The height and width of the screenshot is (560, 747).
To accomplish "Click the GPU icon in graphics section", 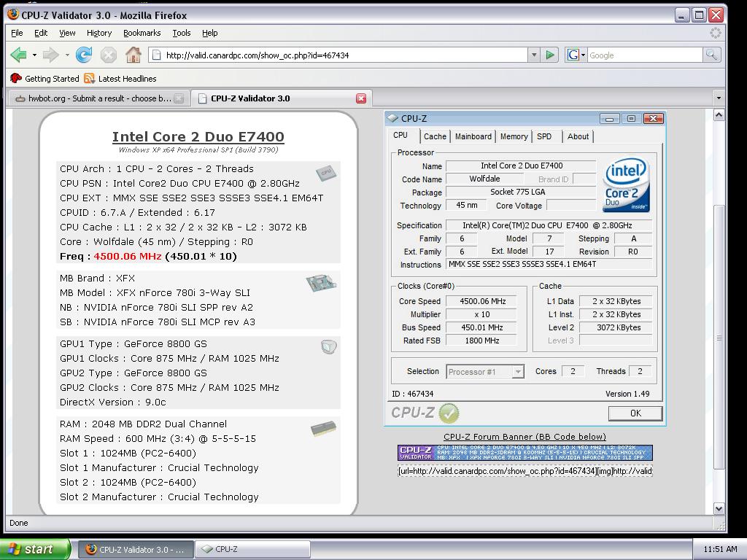I will [x=329, y=346].
